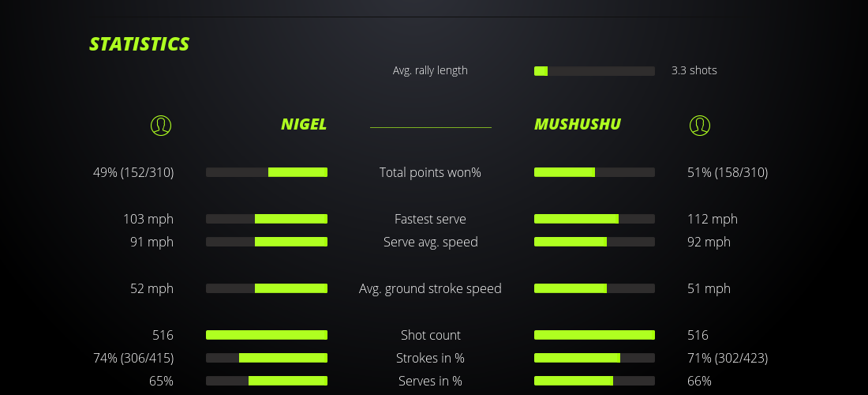
Task: Click the STATISTICS heading
Action: pos(140,44)
